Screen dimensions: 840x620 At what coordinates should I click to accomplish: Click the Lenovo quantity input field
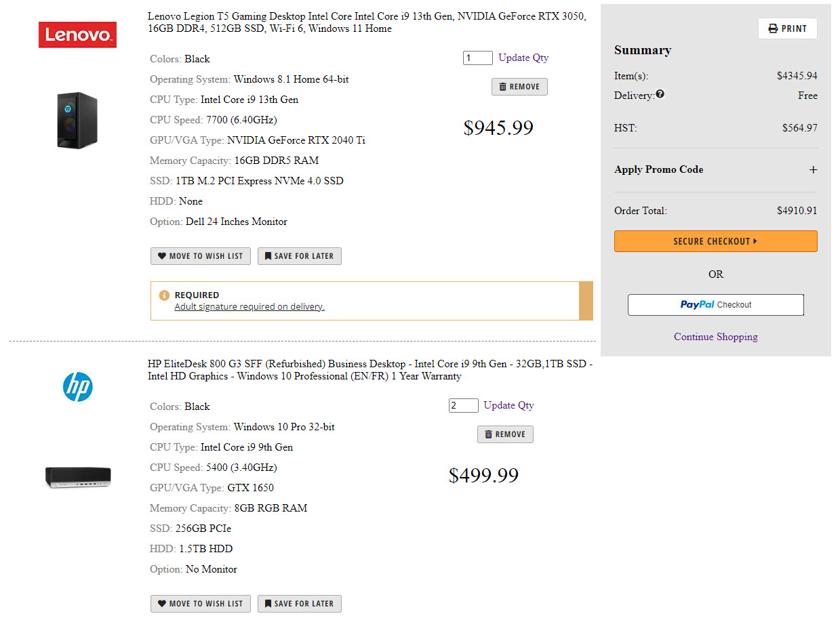coord(477,58)
